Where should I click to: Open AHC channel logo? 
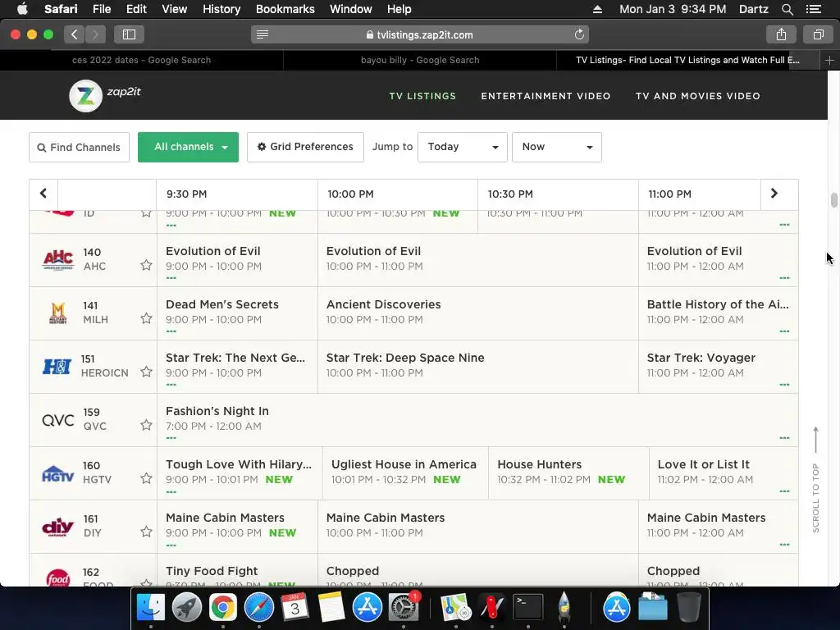58,259
